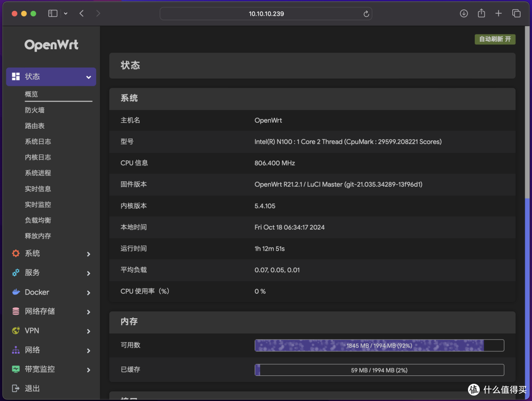Screen dimensions: 532x401
Task: Select 概览 in the sidebar
Action: [31, 94]
